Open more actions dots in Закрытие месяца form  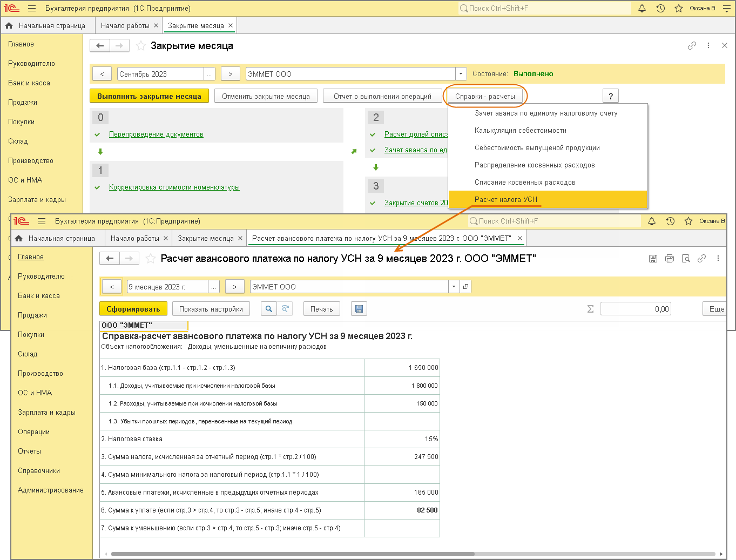click(708, 46)
